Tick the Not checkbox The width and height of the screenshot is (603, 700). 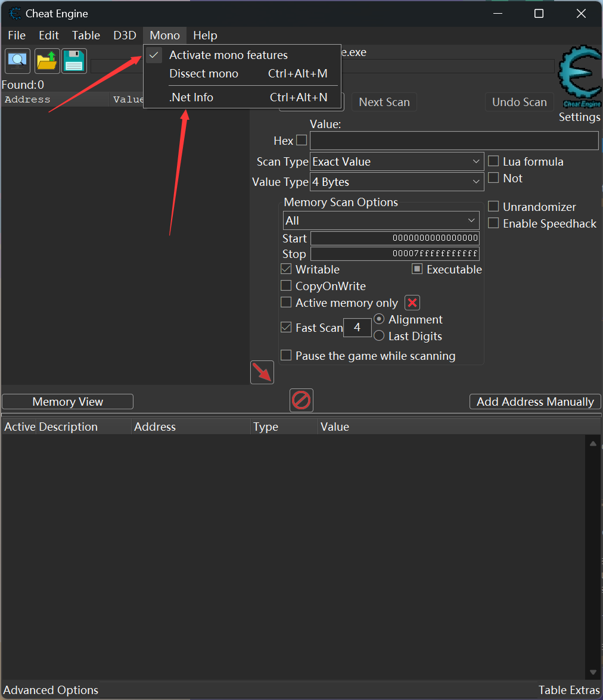click(x=493, y=178)
